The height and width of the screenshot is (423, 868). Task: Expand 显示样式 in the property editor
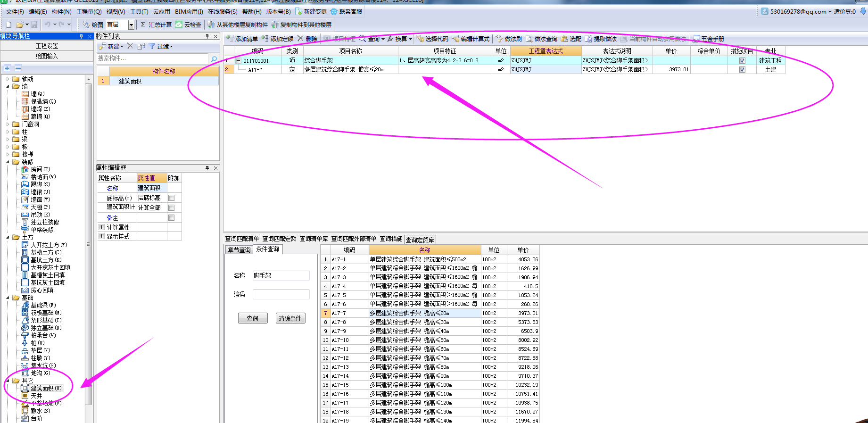click(x=101, y=236)
